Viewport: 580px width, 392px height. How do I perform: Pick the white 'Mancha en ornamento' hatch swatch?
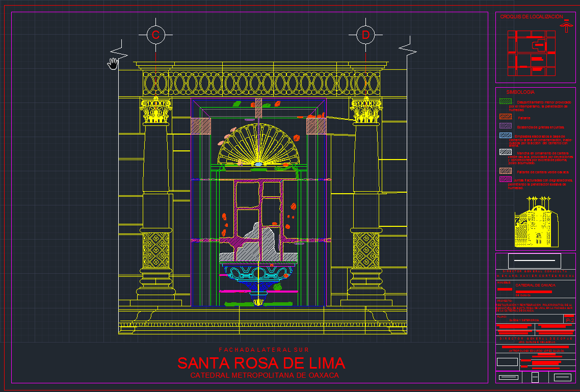pos(505,152)
